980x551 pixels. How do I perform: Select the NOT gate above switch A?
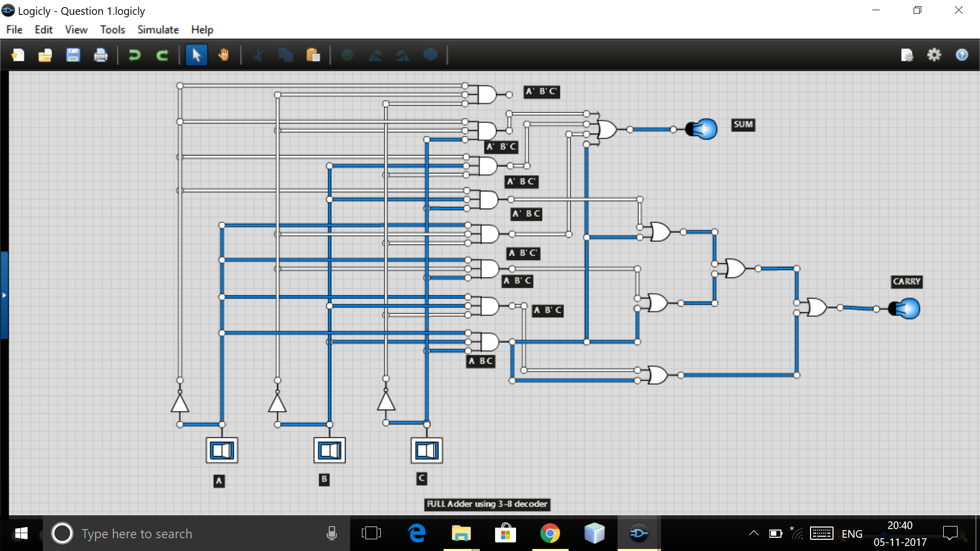[x=180, y=403]
